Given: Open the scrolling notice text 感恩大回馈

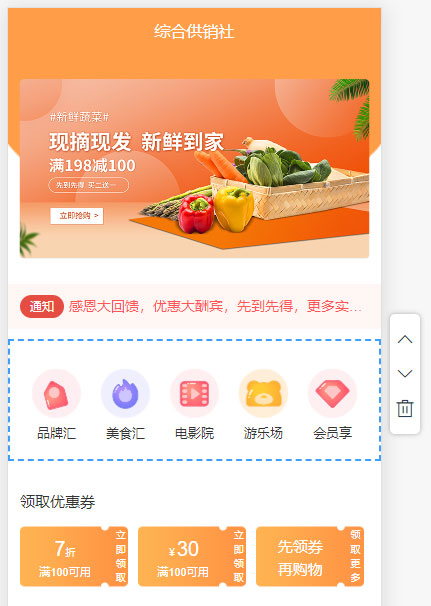Looking at the screenshot, I should pyautogui.click(x=215, y=306).
